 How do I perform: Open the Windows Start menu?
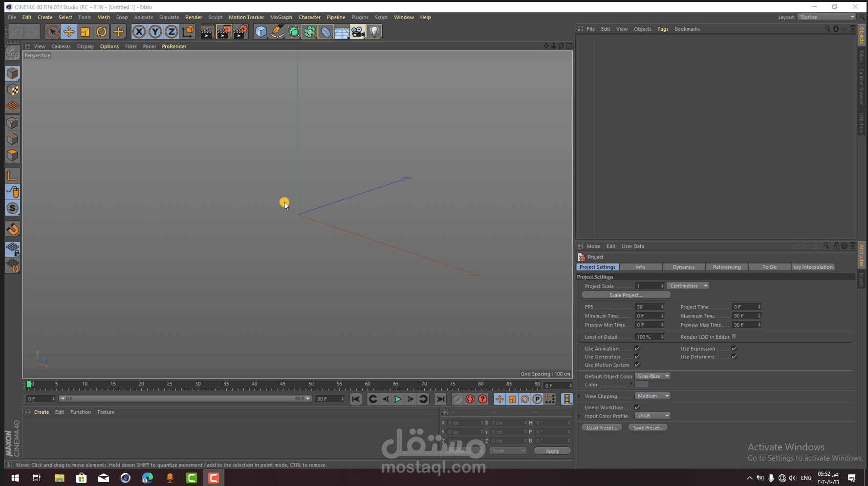click(15, 478)
